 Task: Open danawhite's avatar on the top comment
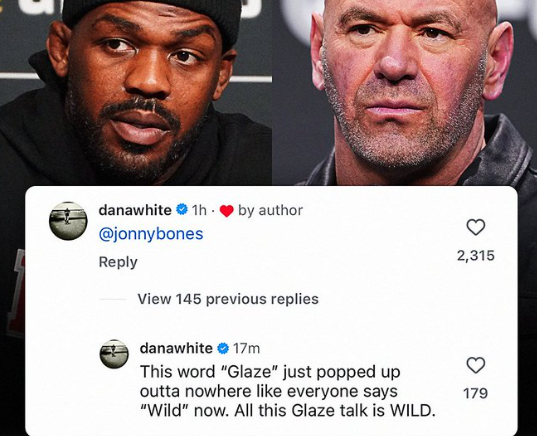click(x=68, y=221)
